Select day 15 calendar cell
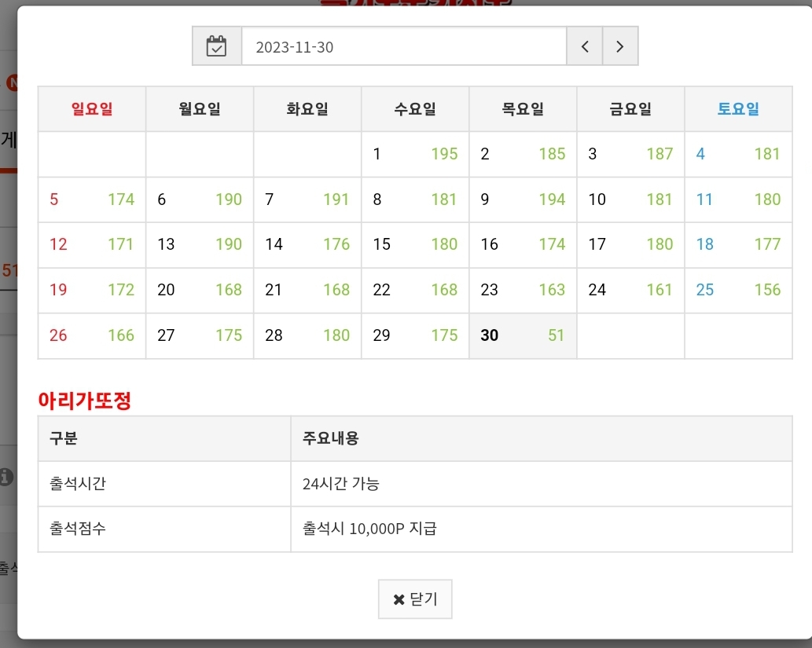The image size is (812, 648). 415,245
